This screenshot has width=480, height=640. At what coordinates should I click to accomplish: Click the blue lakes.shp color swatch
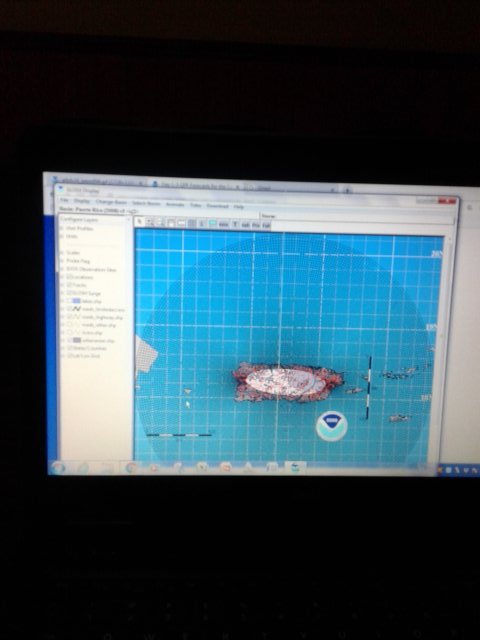click(x=77, y=301)
